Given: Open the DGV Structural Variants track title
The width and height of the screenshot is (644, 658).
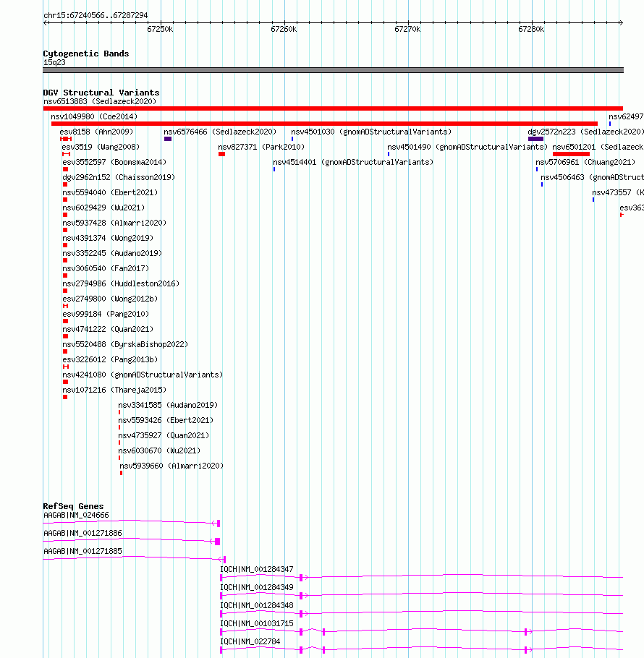Looking at the screenshot, I should point(101,93).
